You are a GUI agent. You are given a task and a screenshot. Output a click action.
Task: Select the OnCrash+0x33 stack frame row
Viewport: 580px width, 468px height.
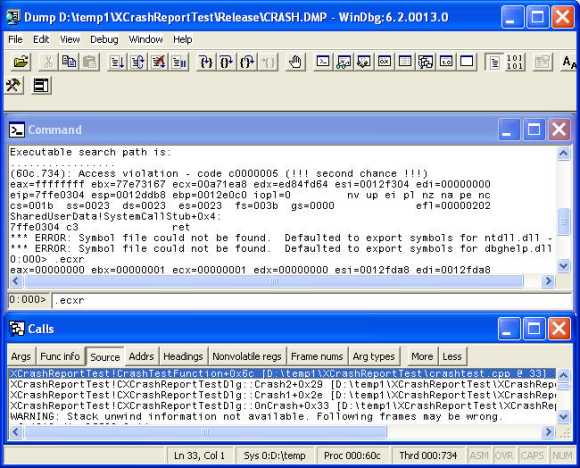click(282, 405)
